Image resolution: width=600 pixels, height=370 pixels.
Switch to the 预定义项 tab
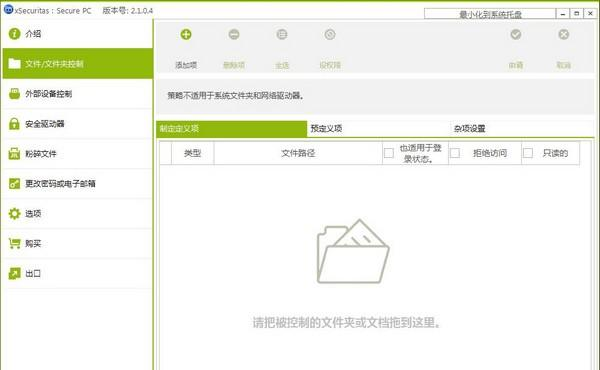click(378, 129)
